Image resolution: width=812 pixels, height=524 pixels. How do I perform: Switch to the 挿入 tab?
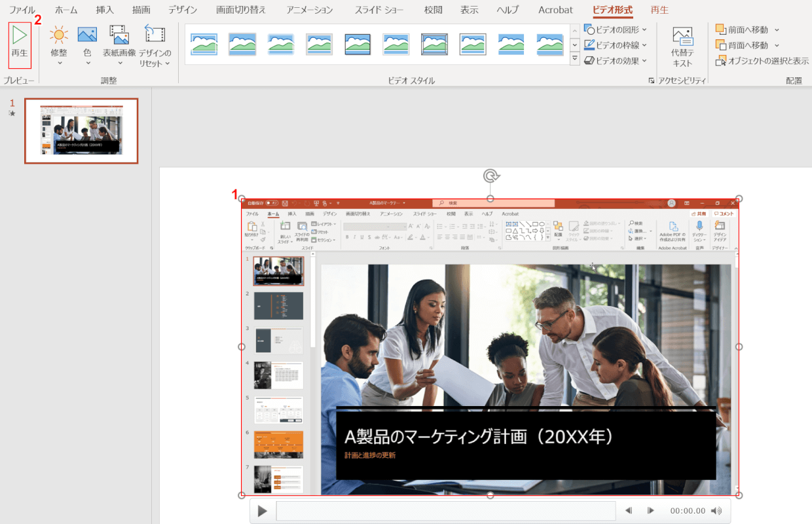pos(105,10)
